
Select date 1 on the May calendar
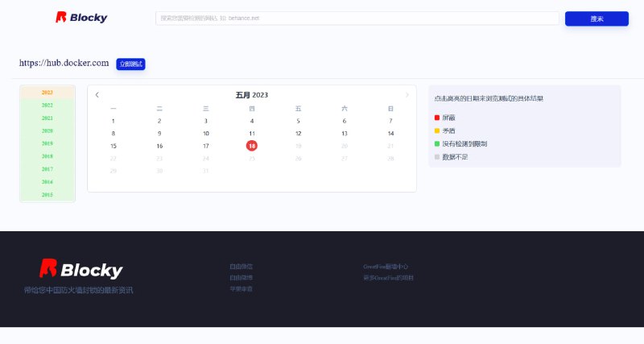[x=114, y=121]
